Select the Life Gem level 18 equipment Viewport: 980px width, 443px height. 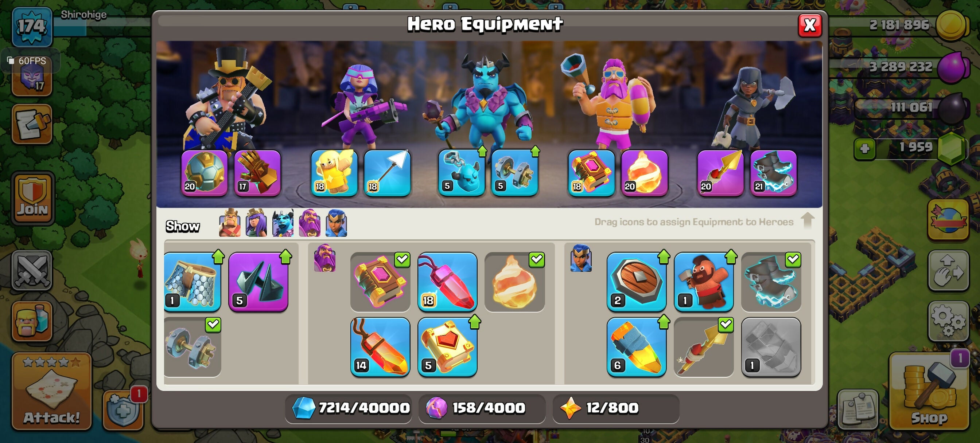(x=447, y=282)
